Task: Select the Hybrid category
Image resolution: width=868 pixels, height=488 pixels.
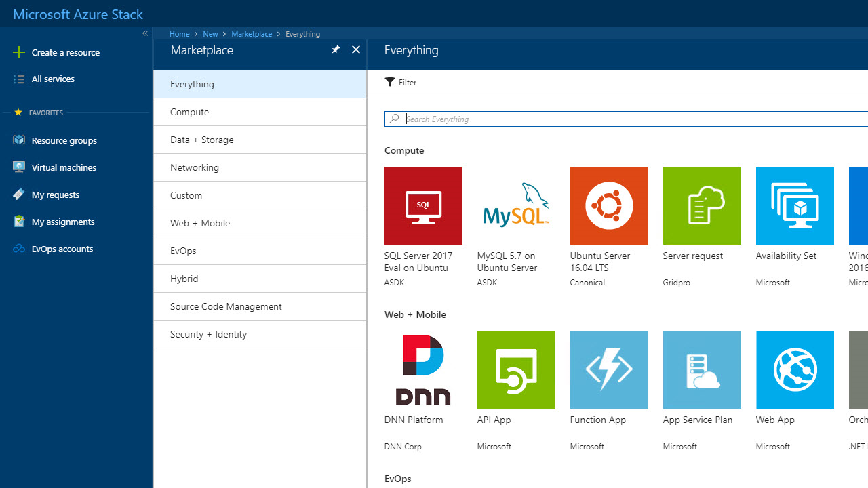Action: point(260,279)
